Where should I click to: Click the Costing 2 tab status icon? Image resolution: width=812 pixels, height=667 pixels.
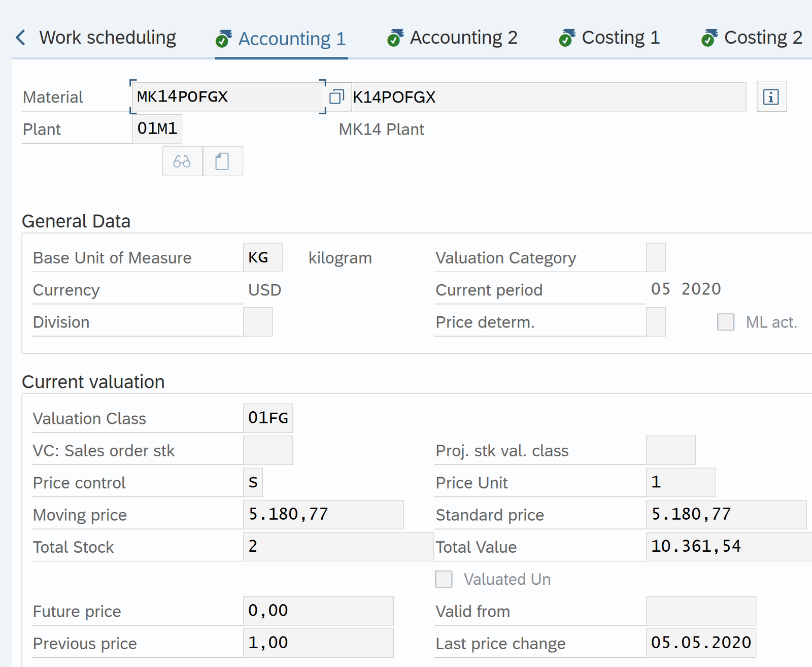(709, 38)
